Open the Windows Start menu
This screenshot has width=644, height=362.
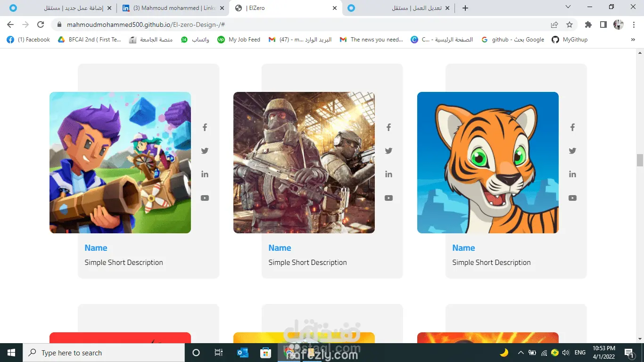point(11,353)
